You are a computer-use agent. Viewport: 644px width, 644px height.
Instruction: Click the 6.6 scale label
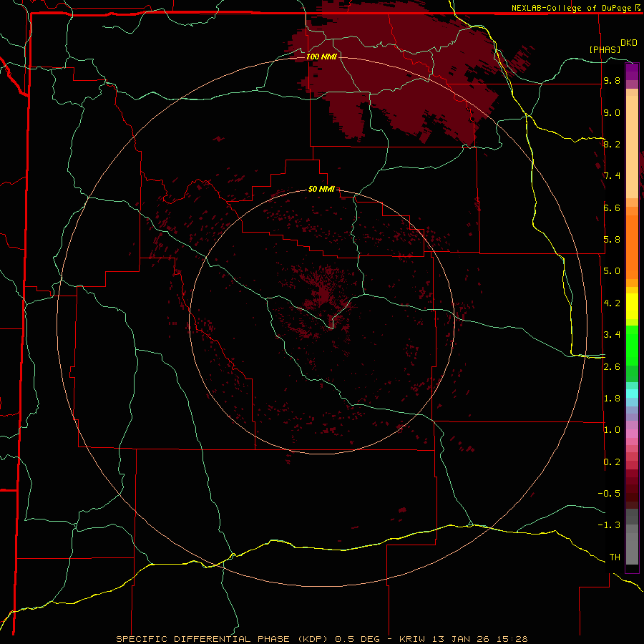[x=612, y=208]
